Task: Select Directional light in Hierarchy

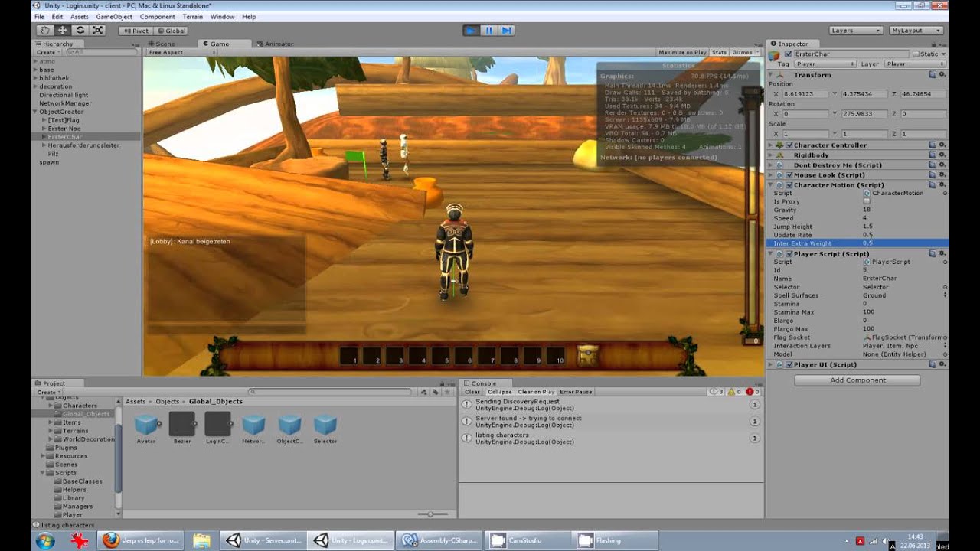Action: [64, 95]
